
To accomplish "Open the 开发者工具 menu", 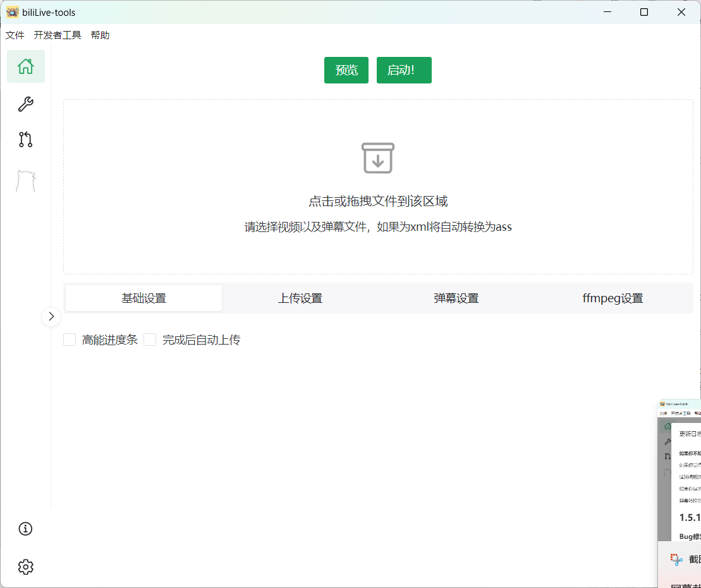I will coord(58,35).
